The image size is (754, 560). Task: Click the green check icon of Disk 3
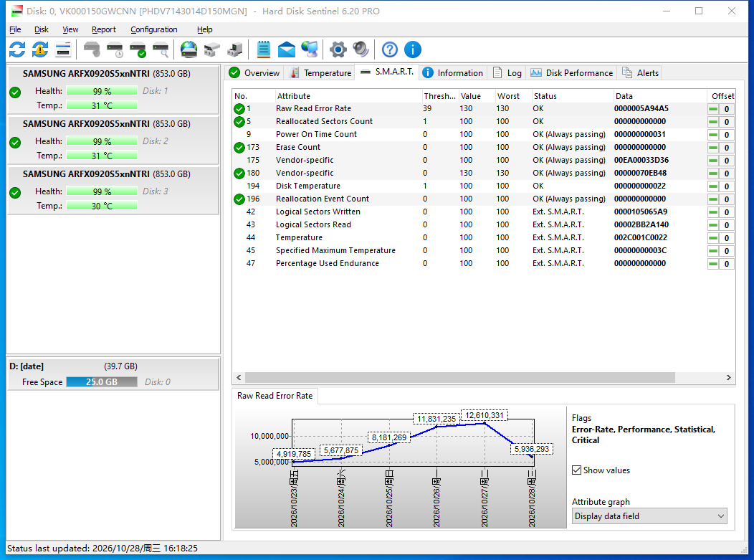(15, 193)
